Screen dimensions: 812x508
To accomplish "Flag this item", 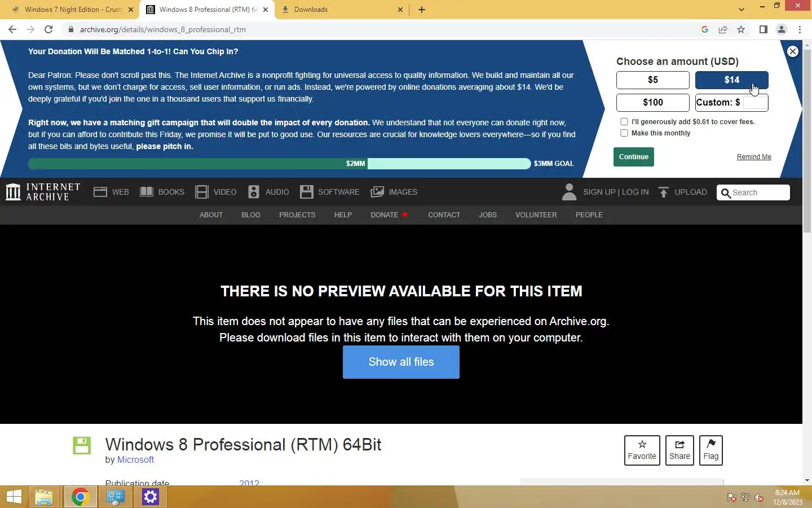I will [711, 450].
